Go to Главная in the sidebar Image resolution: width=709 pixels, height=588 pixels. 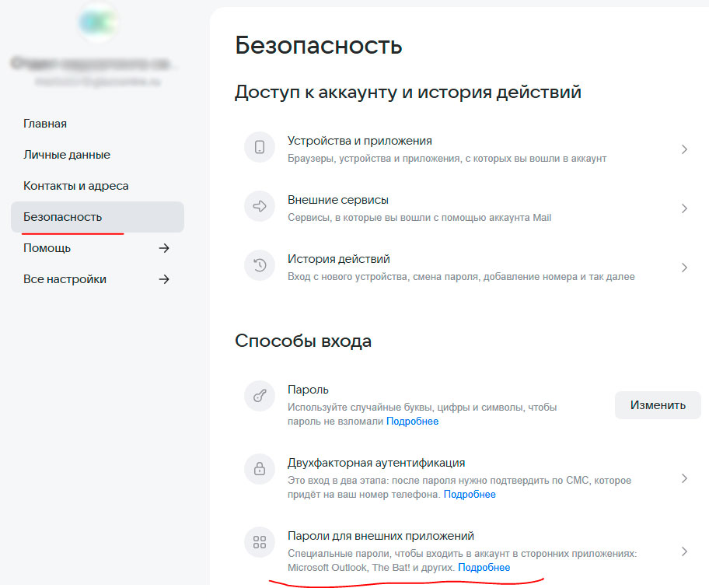pyautogui.click(x=45, y=124)
